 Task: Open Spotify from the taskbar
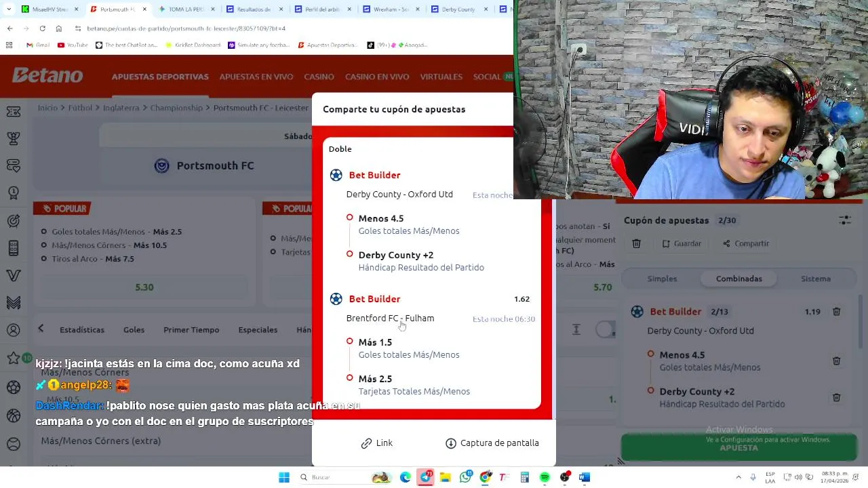[x=545, y=477]
